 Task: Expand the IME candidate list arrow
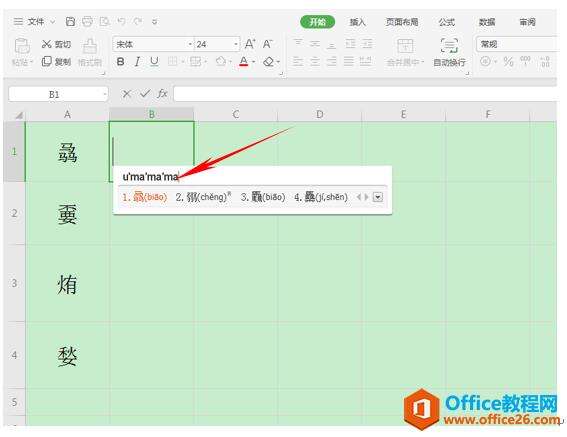pos(378,197)
